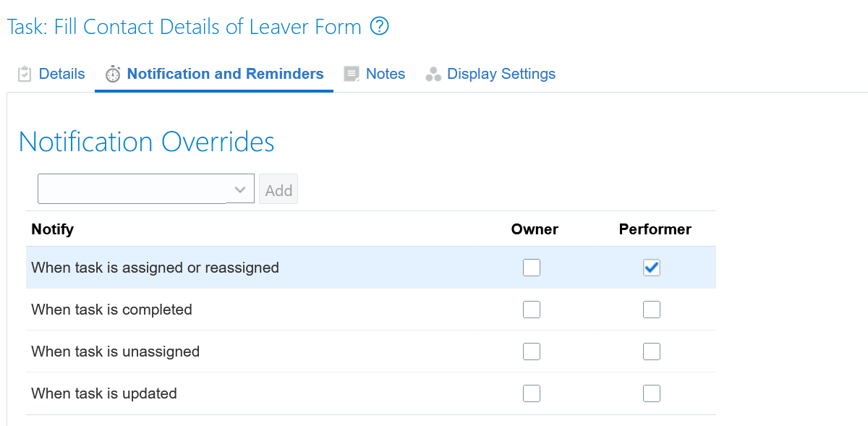Click the Add button

click(x=278, y=190)
